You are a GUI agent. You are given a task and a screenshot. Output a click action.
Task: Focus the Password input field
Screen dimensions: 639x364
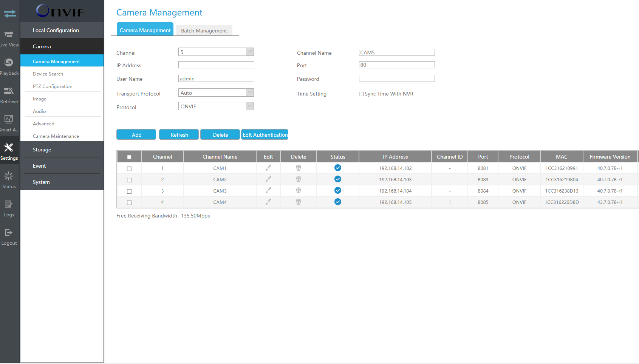click(x=397, y=79)
